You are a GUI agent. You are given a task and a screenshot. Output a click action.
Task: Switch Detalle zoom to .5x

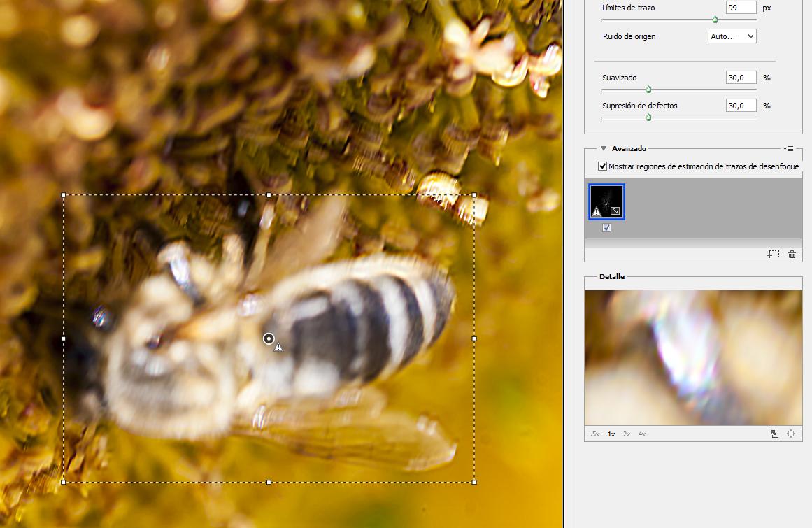[594, 434]
